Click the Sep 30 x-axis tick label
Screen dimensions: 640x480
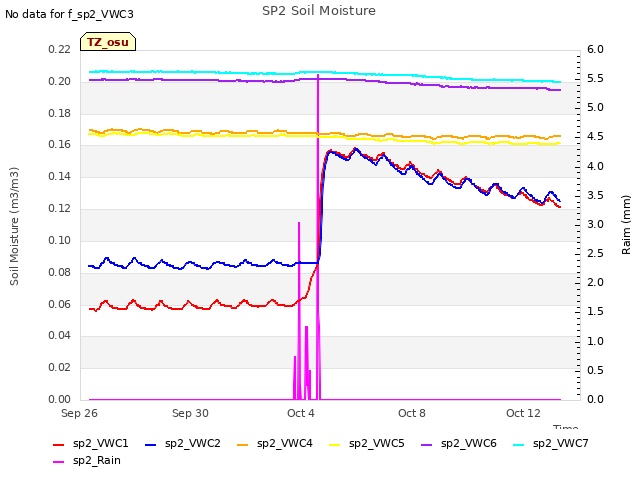click(x=190, y=413)
